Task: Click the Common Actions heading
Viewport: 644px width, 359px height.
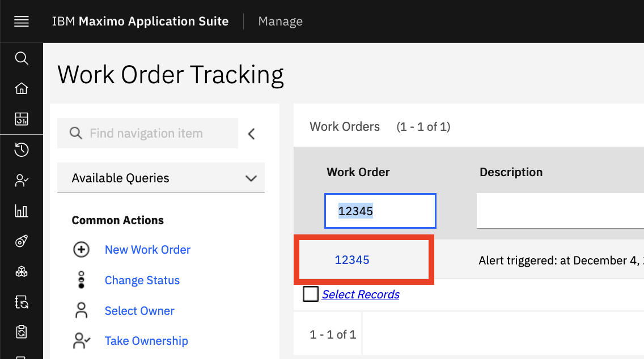Action: point(118,220)
